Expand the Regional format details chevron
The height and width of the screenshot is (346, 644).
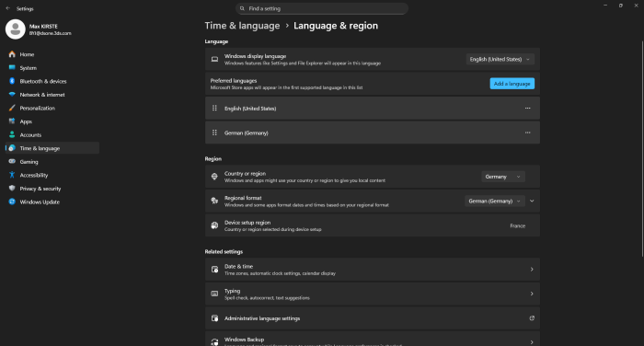[x=532, y=201]
